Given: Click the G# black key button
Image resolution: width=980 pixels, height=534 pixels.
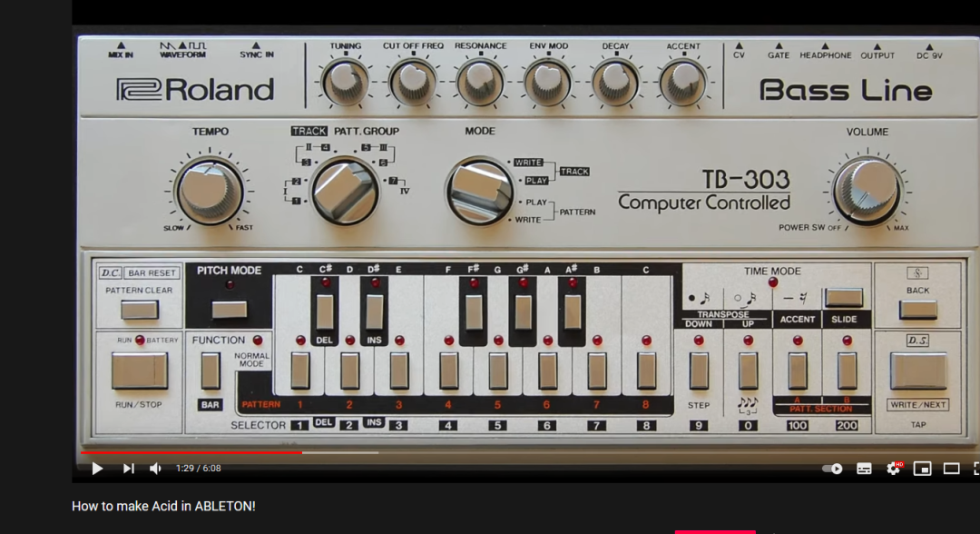Looking at the screenshot, I should [x=524, y=311].
